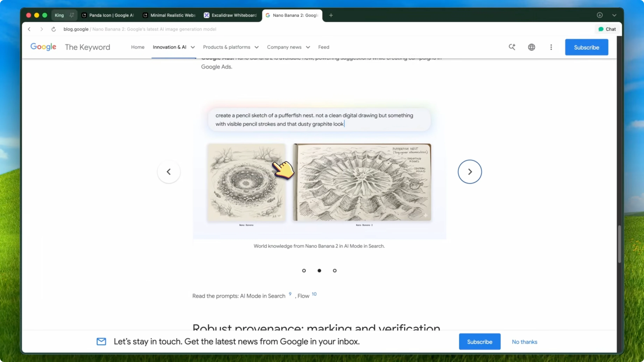644x362 pixels.
Task: Click the vertical page scrollbar
Action: pos(619,244)
